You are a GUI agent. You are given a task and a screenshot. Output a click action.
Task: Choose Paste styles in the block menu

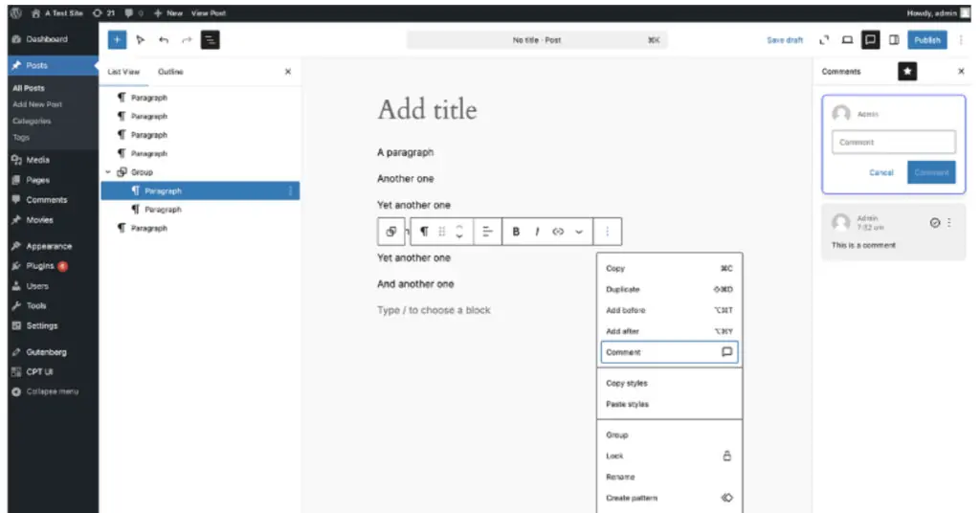pos(669,404)
